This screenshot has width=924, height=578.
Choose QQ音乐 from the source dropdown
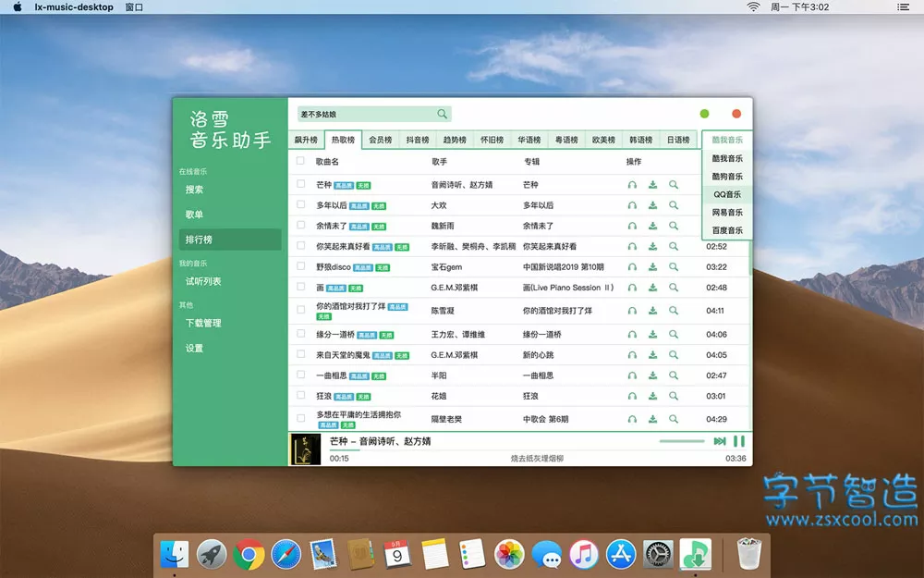pos(727,195)
